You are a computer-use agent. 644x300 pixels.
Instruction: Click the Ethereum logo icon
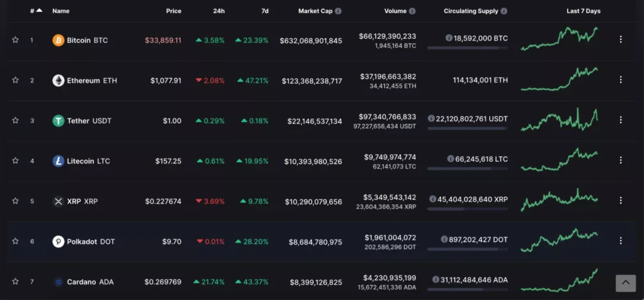point(58,81)
